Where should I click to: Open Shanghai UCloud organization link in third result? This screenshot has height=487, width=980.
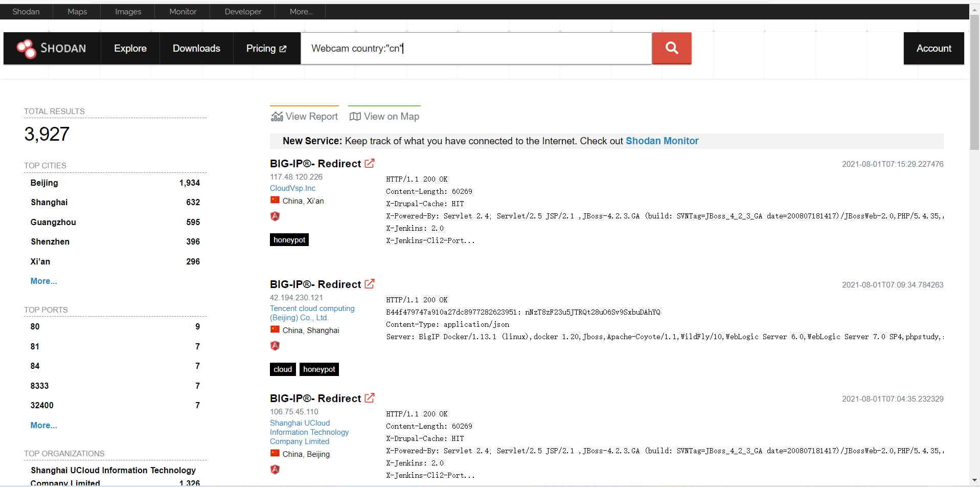309,432
